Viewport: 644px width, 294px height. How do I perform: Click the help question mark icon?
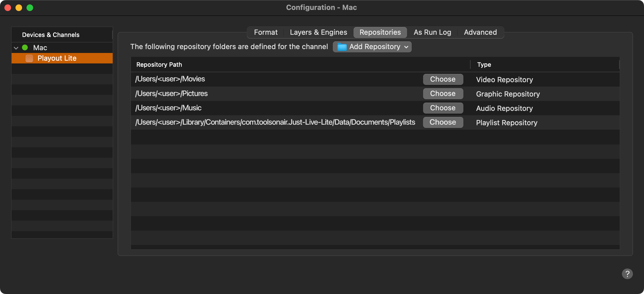[x=627, y=274]
